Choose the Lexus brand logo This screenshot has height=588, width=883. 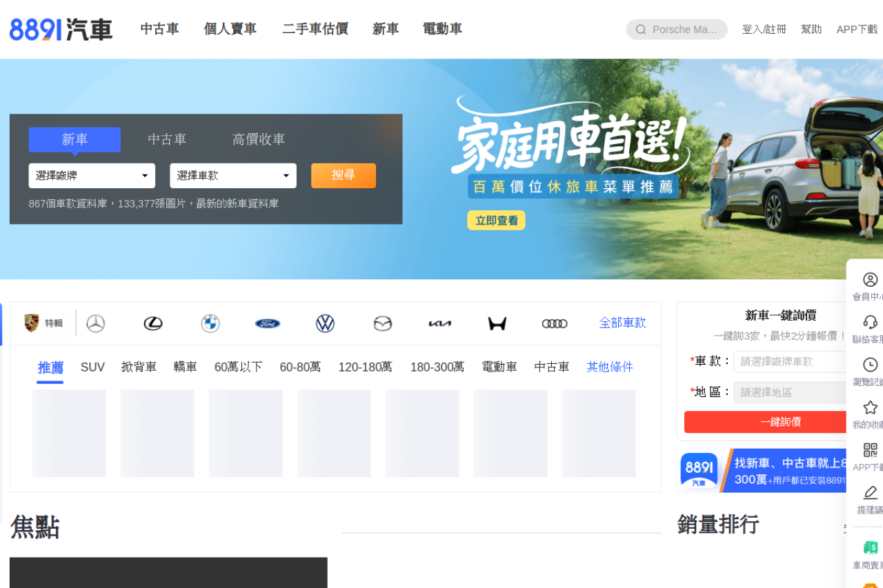(x=153, y=323)
